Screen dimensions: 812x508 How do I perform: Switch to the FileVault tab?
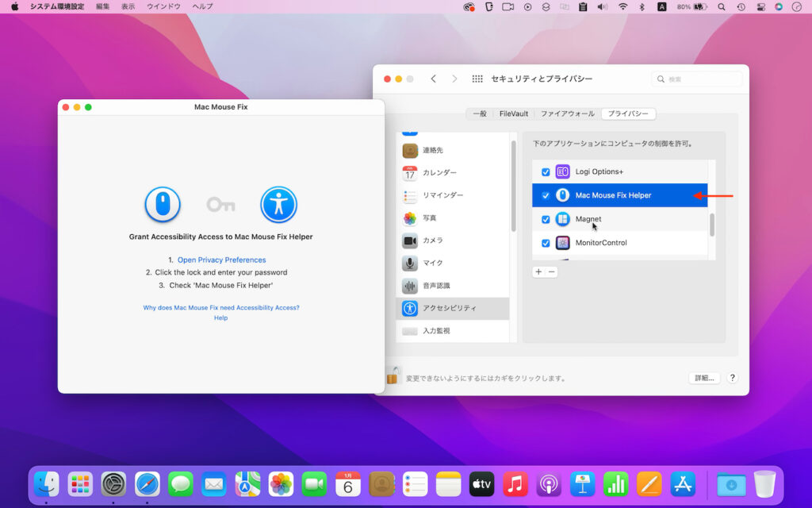click(514, 114)
